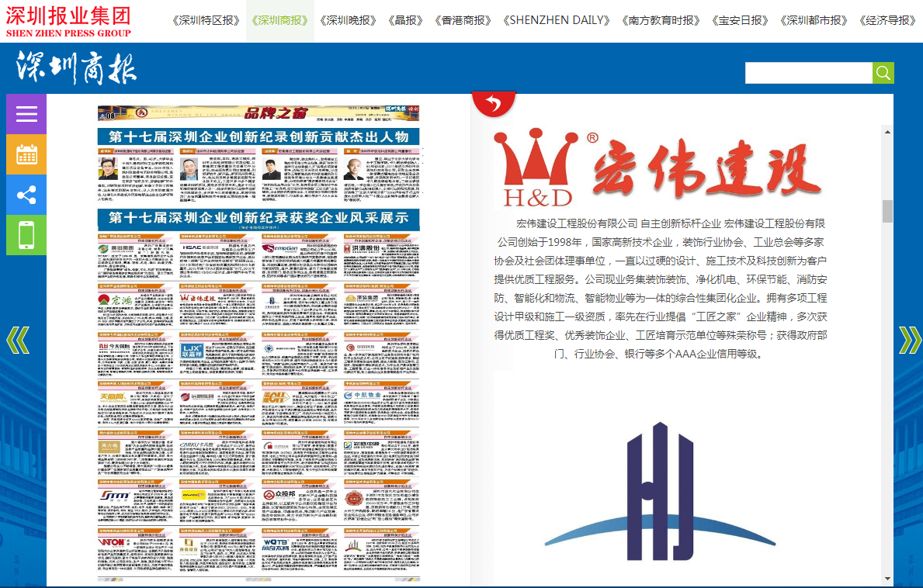
Task: Switch to 《深圳特区报》 tab
Action: [206, 21]
